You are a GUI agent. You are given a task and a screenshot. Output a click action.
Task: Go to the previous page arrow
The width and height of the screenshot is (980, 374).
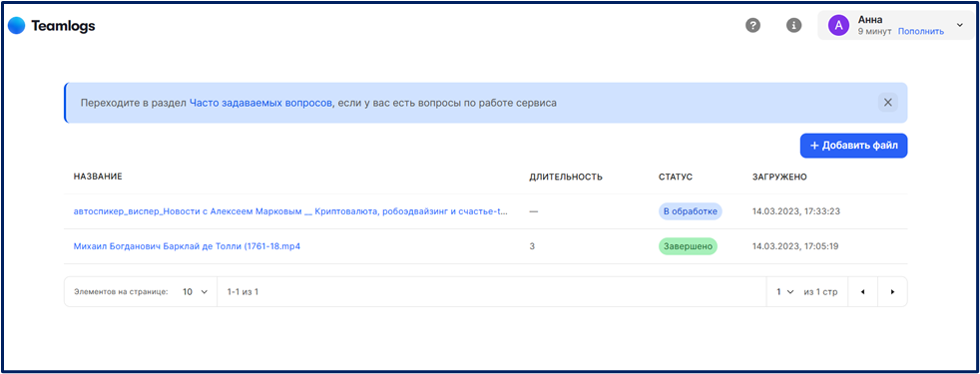862,291
